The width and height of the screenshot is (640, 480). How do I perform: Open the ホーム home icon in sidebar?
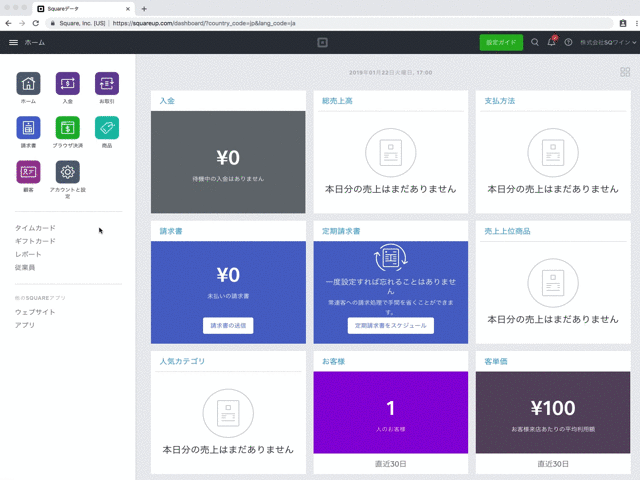coord(28,84)
